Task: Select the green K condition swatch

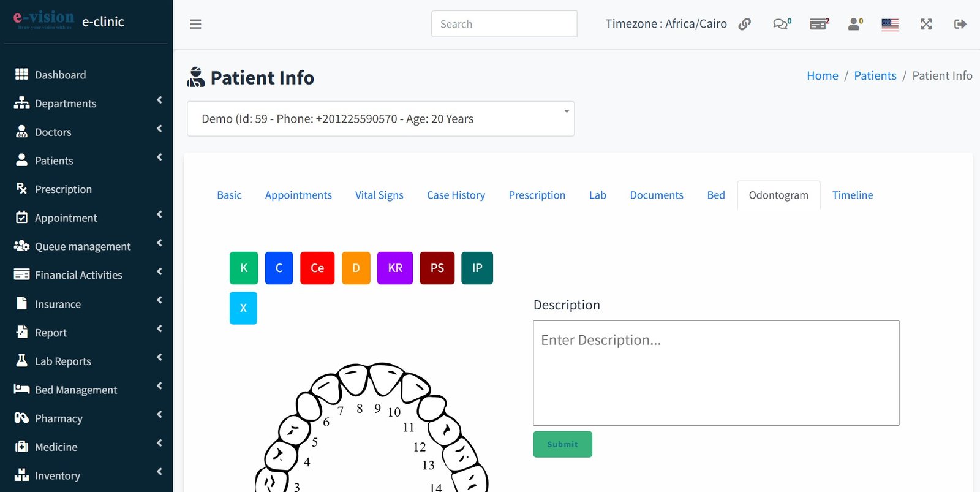Action: 244,268
